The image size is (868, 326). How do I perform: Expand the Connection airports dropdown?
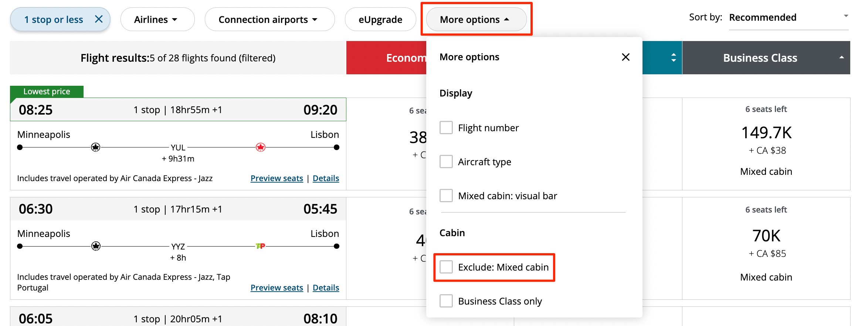tap(269, 19)
